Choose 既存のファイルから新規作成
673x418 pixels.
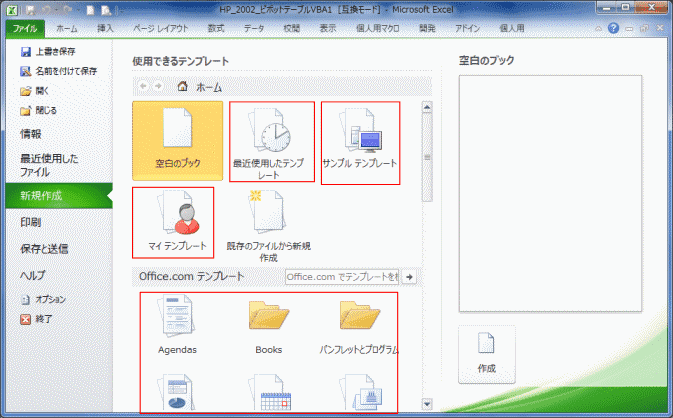coord(269,226)
